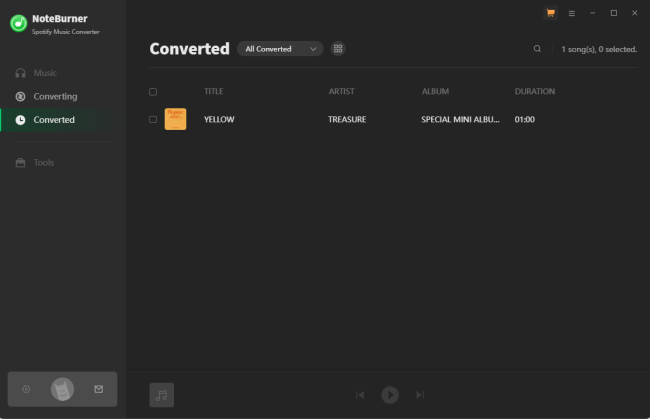Click the NoteBurner logo icon
The width and height of the screenshot is (650, 419).
[x=19, y=23]
